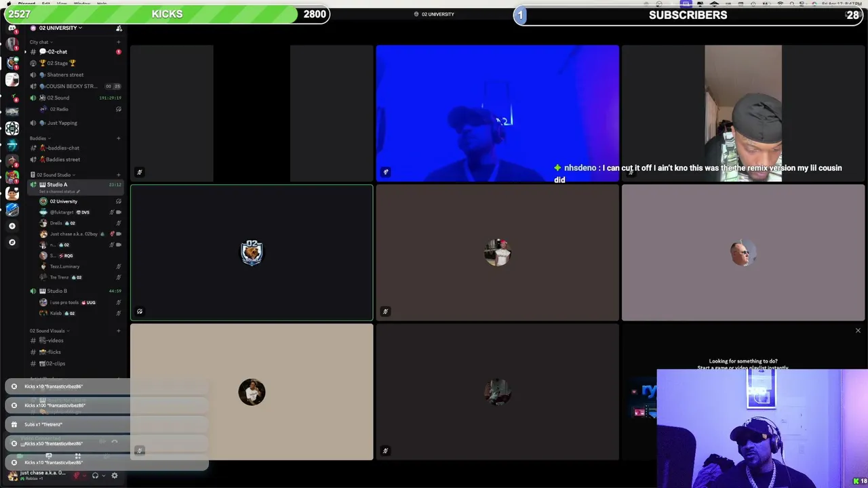Click the camera icon on @fuktarget row

119,212
